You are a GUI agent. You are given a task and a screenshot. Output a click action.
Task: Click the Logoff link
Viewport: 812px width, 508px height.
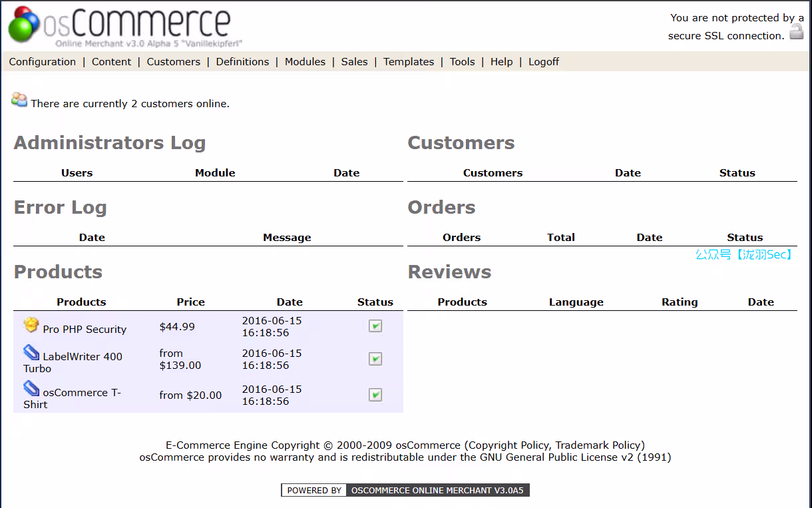[543, 62]
